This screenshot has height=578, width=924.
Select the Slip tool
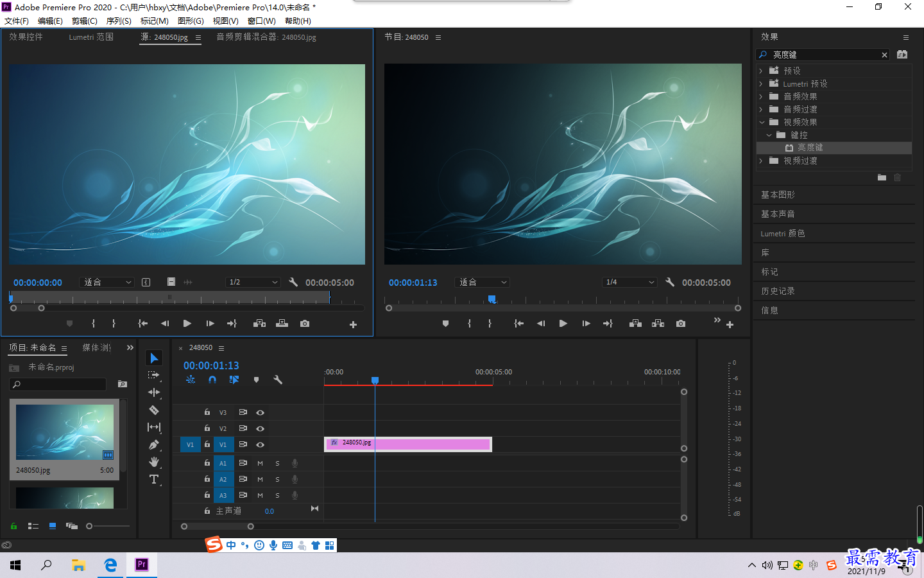[154, 427]
